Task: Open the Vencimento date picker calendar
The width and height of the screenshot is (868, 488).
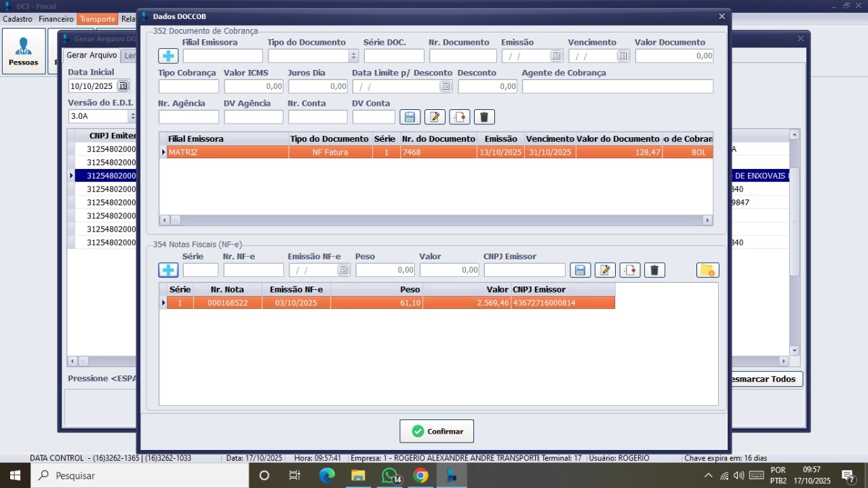Action: pos(623,56)
